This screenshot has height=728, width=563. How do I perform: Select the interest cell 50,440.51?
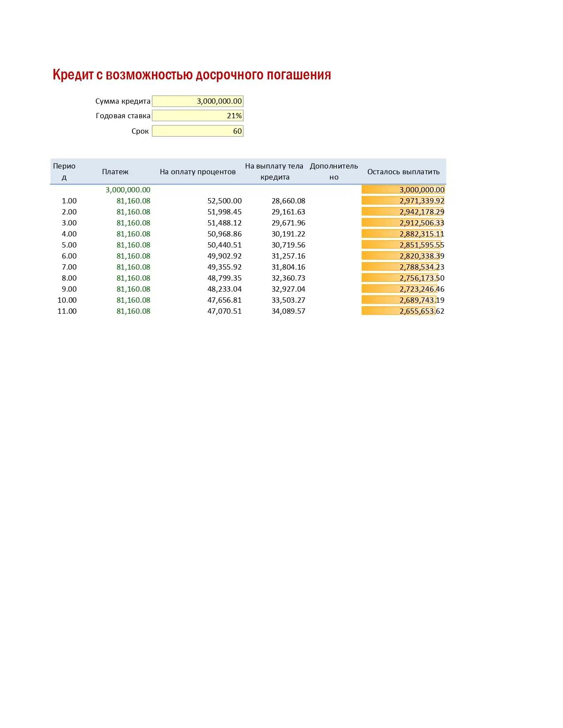(x=225, y=245)
